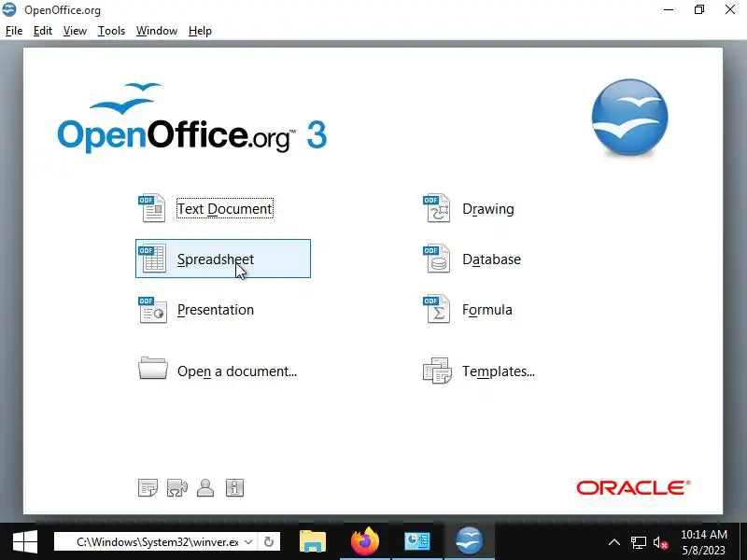Create a new Drawing
This screenshot has width=747, height=560.
click(x=487, y=209)
